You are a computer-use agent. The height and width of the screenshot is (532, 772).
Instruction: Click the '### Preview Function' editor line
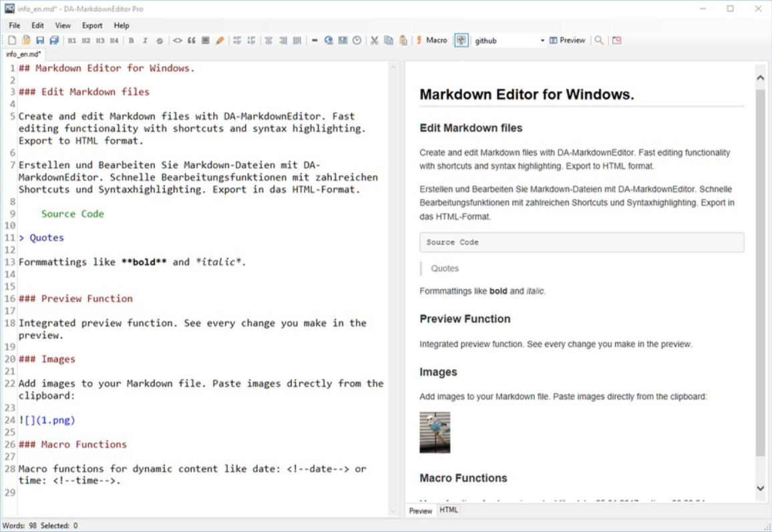(75, 298)
